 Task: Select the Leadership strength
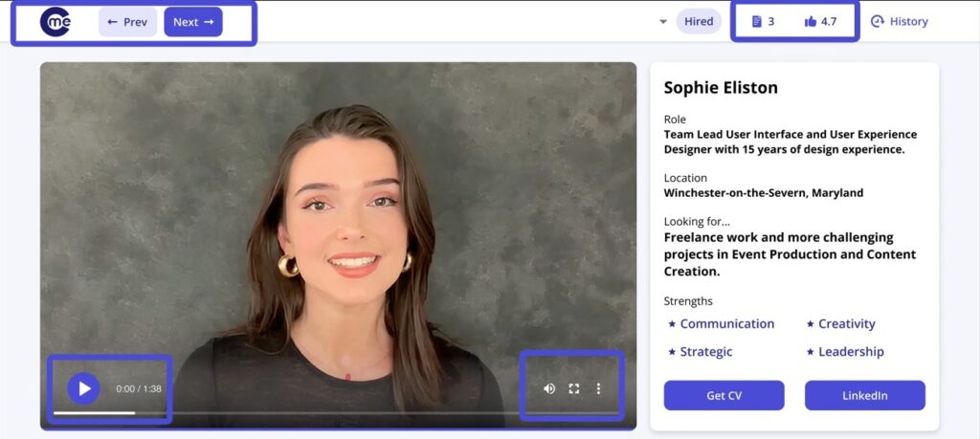point(845,352)
